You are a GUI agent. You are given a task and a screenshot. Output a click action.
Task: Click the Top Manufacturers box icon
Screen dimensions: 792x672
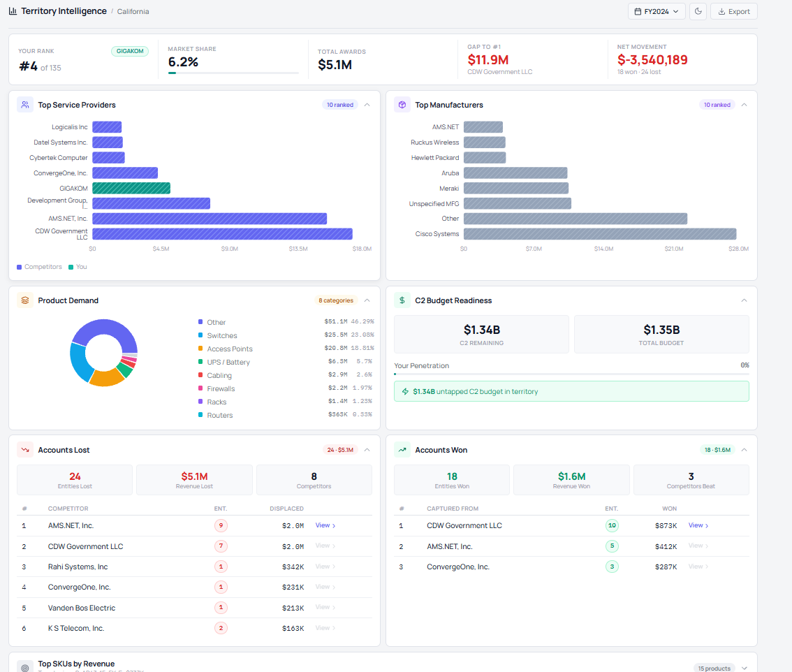pyautogui.click(x=402, y=105)
